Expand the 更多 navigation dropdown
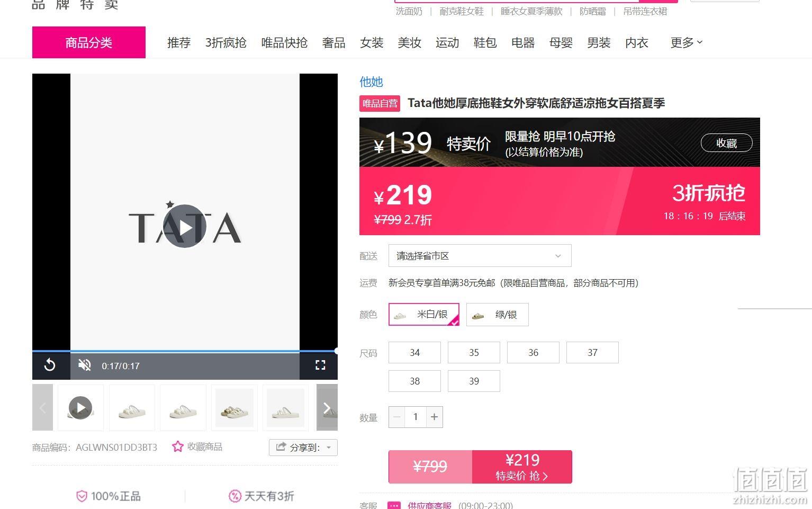This screenshot has height=509, width=812. point(686,42)
